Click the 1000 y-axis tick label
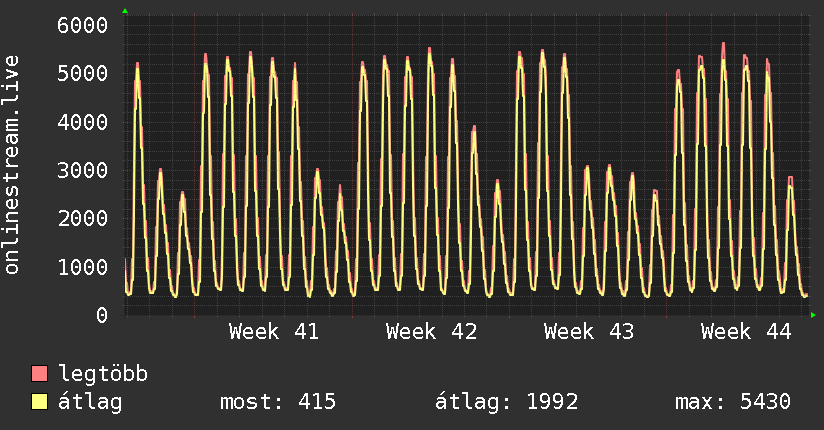This screenshot has width=824, height=430. (x=83, y=267)
